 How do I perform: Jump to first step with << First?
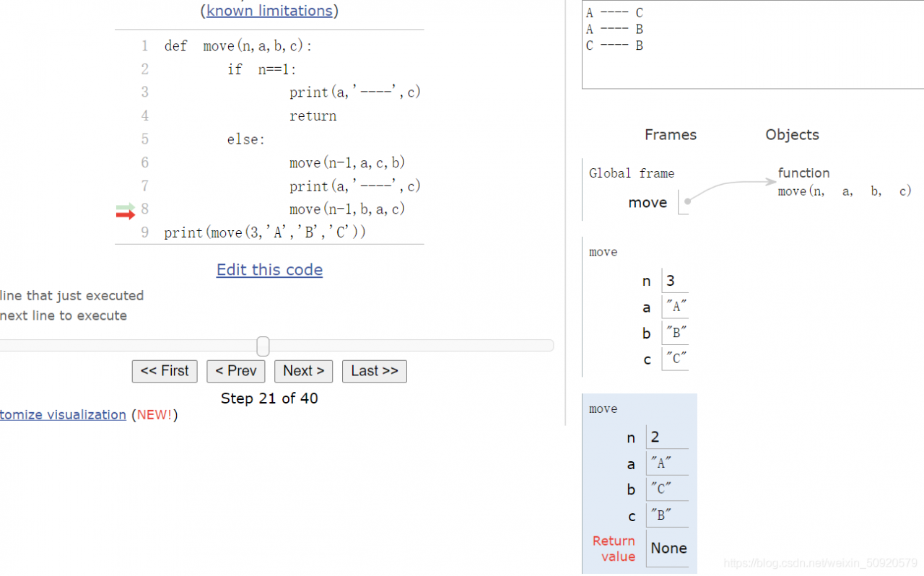165,371
